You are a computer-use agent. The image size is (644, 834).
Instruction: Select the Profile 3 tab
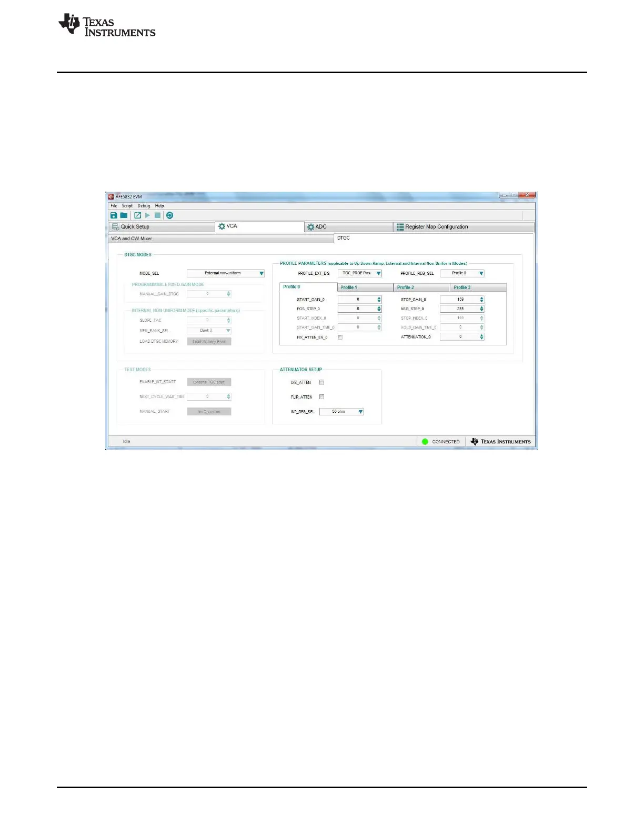coord(478,287)
